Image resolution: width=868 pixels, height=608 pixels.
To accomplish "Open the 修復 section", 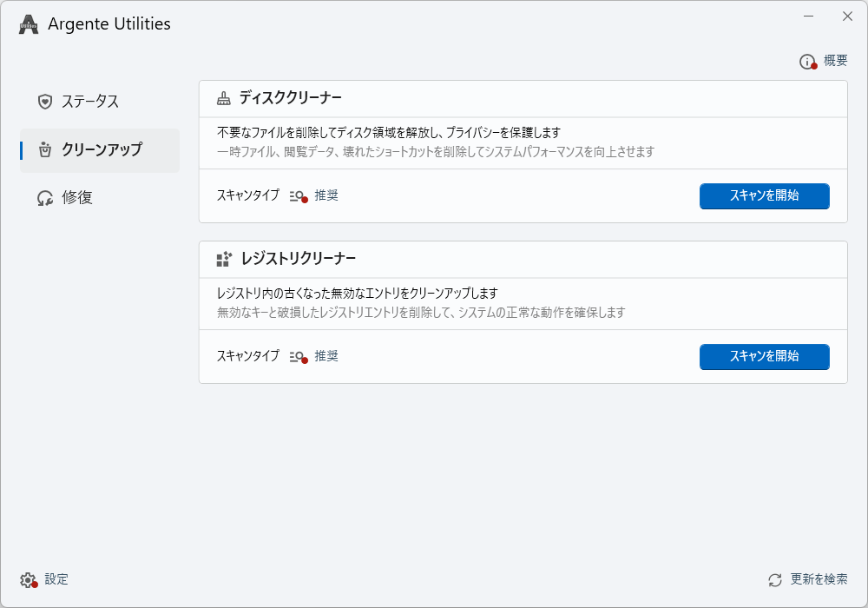I will coord(77,198).
